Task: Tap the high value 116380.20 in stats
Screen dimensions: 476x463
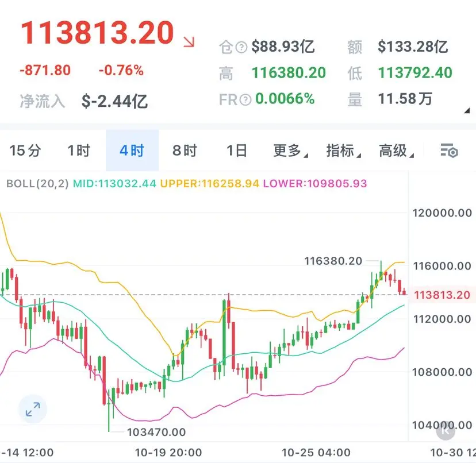Action: (x=289, y=73)
